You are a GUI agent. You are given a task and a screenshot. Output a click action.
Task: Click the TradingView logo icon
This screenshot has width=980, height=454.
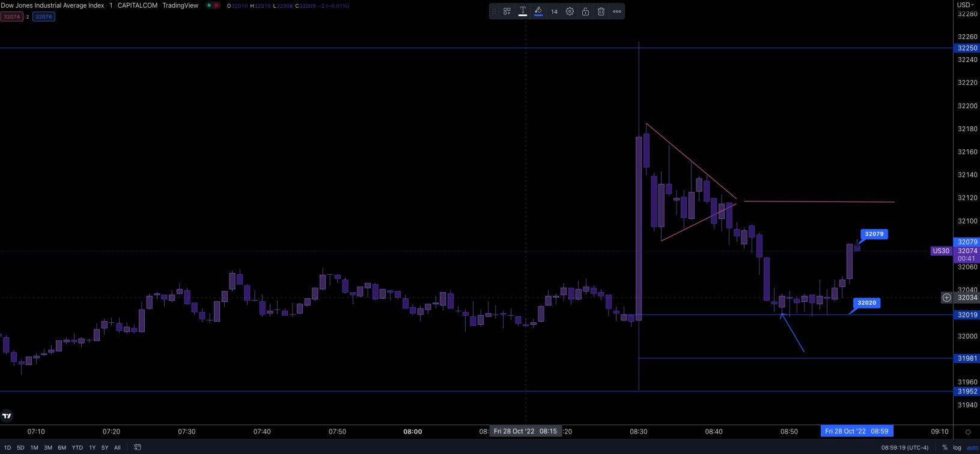point(7,416)
